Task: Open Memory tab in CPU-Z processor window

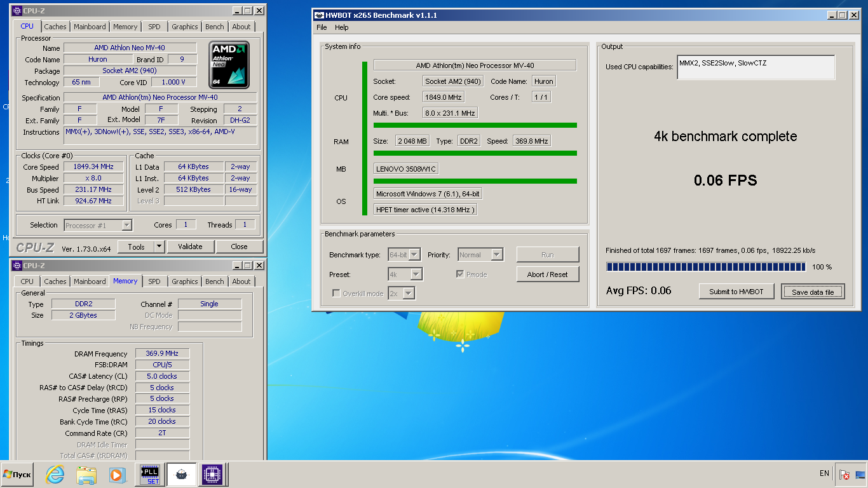Action: [x=125, y=27]
